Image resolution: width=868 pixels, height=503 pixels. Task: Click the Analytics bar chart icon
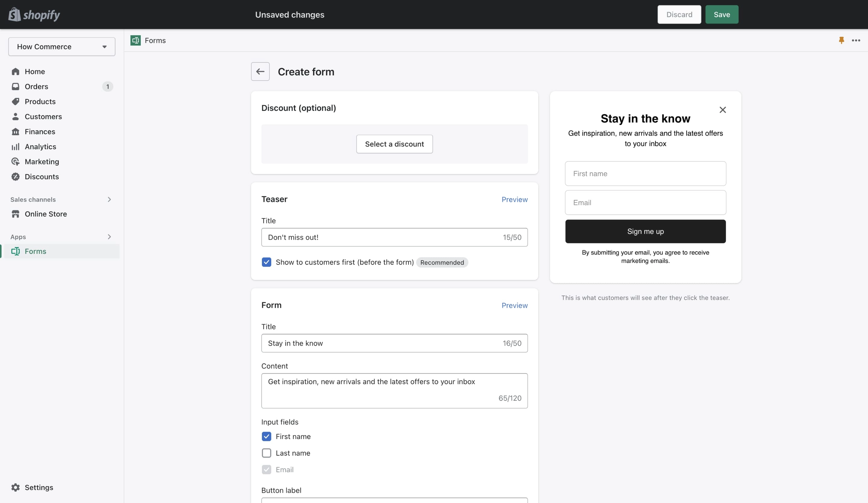coord(15,147)
